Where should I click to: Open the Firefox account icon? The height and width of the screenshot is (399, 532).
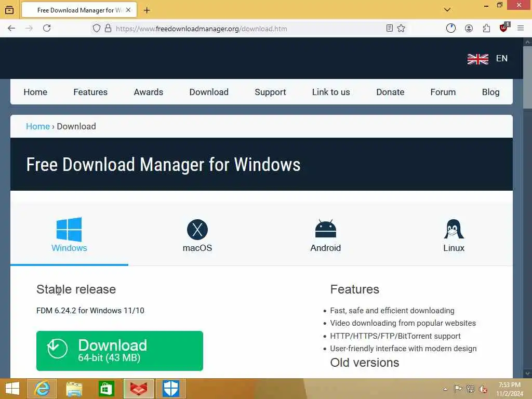(x=469, y=28)
